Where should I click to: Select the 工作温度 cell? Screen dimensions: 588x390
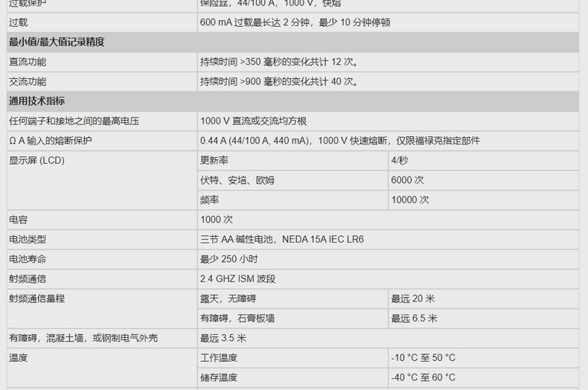(219, 358)
